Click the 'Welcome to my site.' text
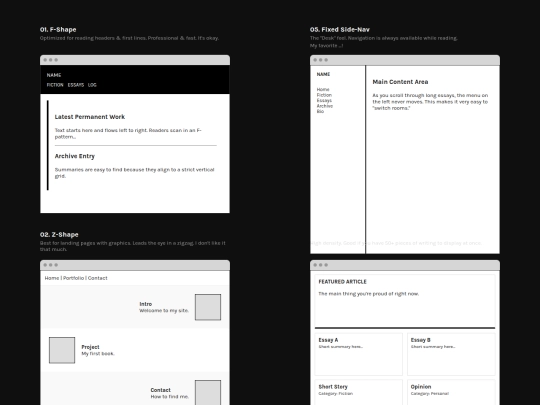540x405 pixels. (164, 311)
